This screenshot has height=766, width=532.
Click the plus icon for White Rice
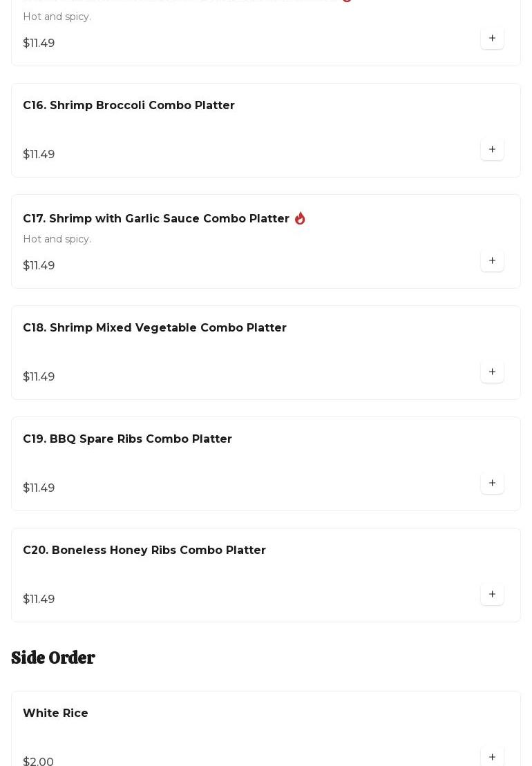click(492, 756)
